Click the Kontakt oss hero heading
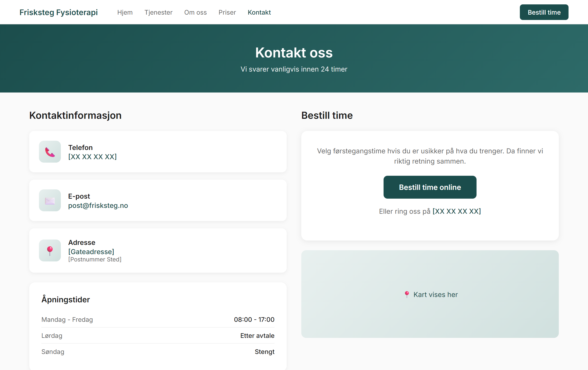 [294, 53]
